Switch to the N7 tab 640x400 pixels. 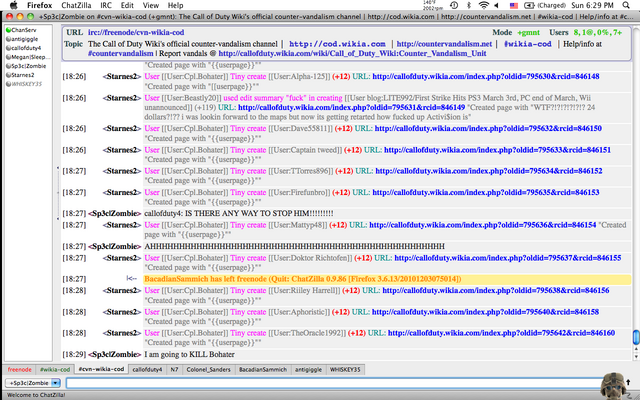[174, 369]
